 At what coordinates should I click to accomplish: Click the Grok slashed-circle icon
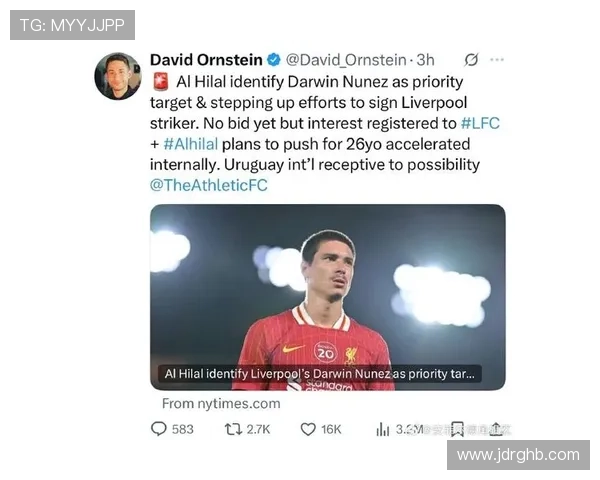[471, 60]
